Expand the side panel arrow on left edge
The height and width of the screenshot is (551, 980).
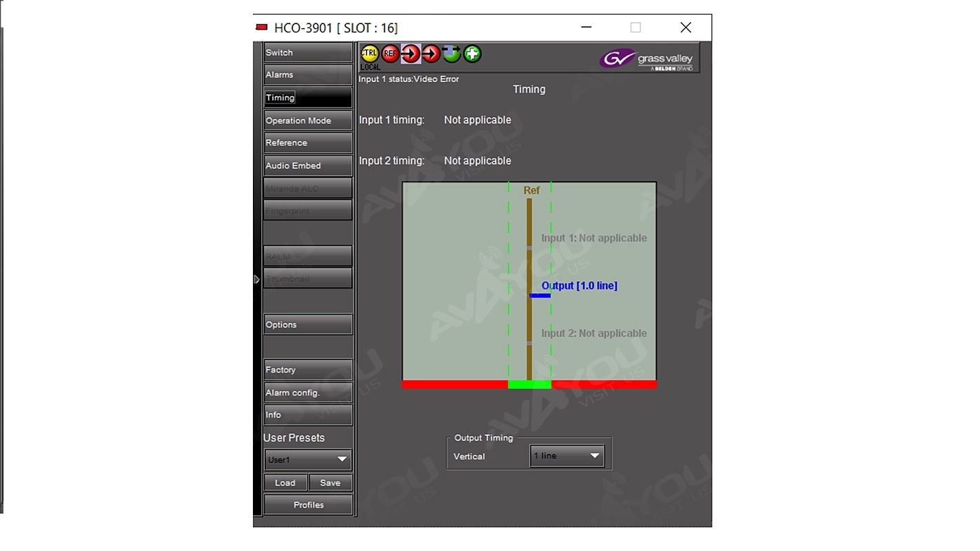click(257, 280)
